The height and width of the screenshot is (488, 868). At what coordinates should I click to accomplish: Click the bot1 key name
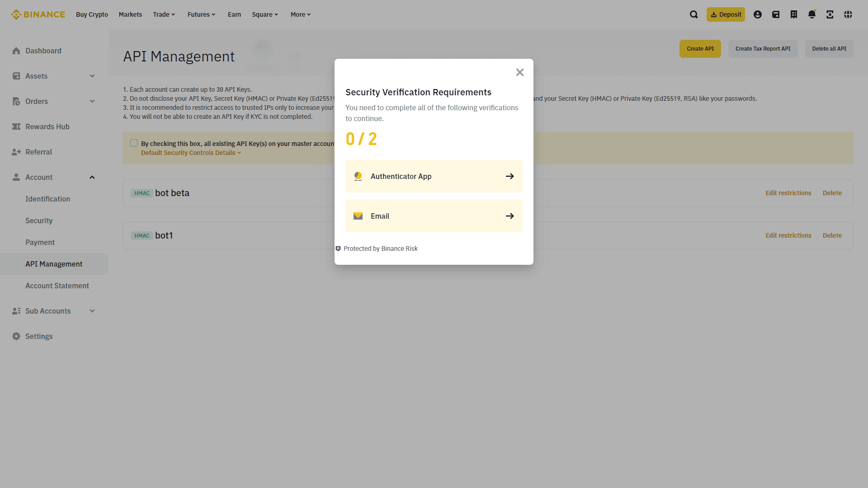[164, 235]
